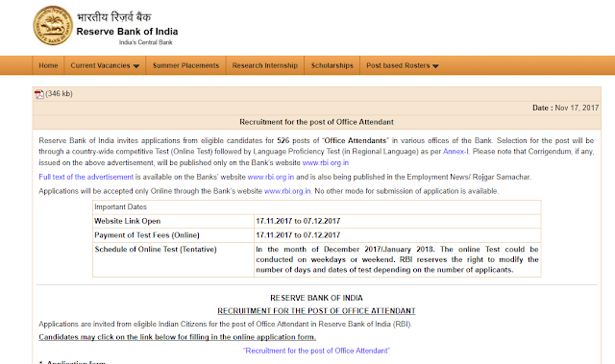Open the Full text of the advertisement link
The height and width of the screenshot is (364, 615).
[86, 177]
